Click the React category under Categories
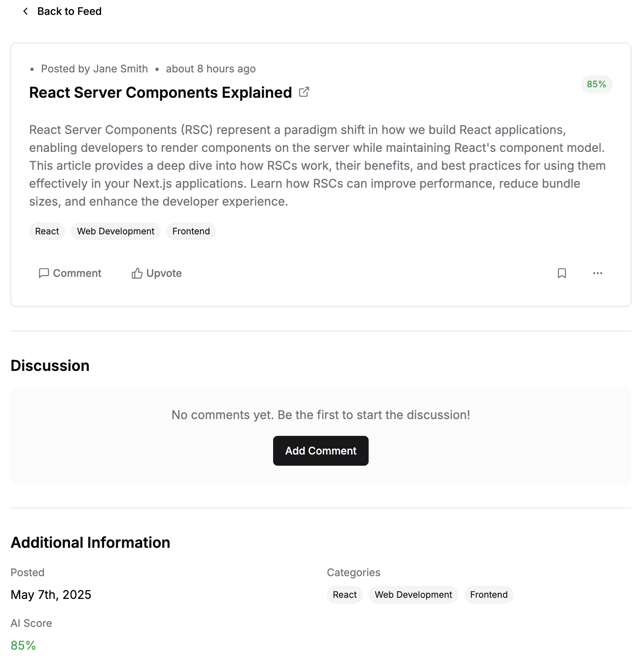The height and width of the screenshot is (659, 644). pyautogui.click(x=345, y=595)
